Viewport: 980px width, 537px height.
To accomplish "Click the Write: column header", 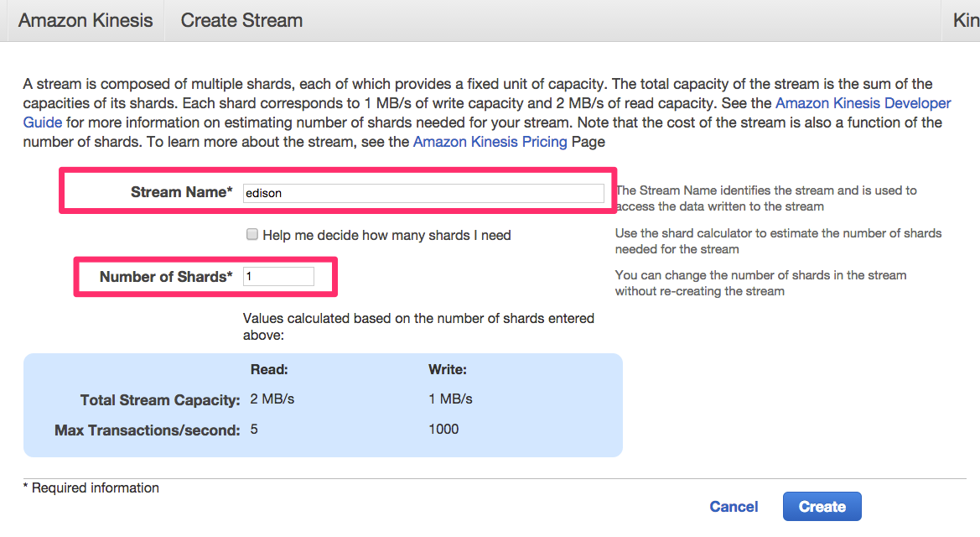I will click(448, 369).
